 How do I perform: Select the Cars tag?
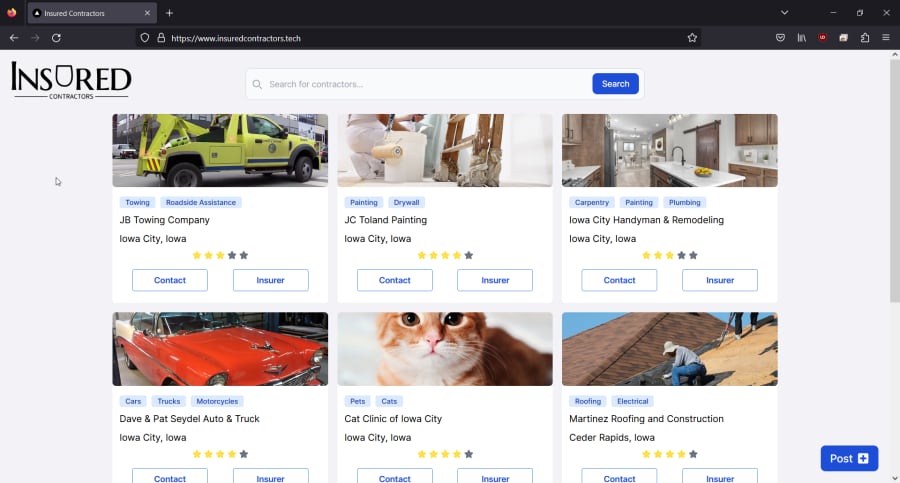coord(133,401)
